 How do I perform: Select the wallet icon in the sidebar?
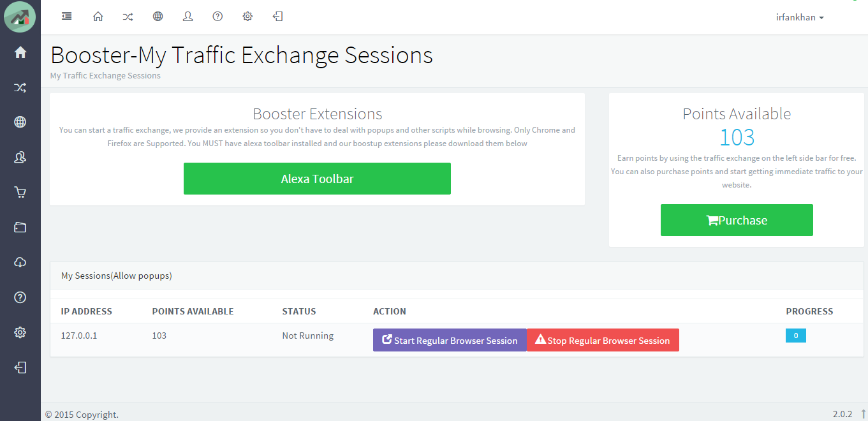point(20,227)
